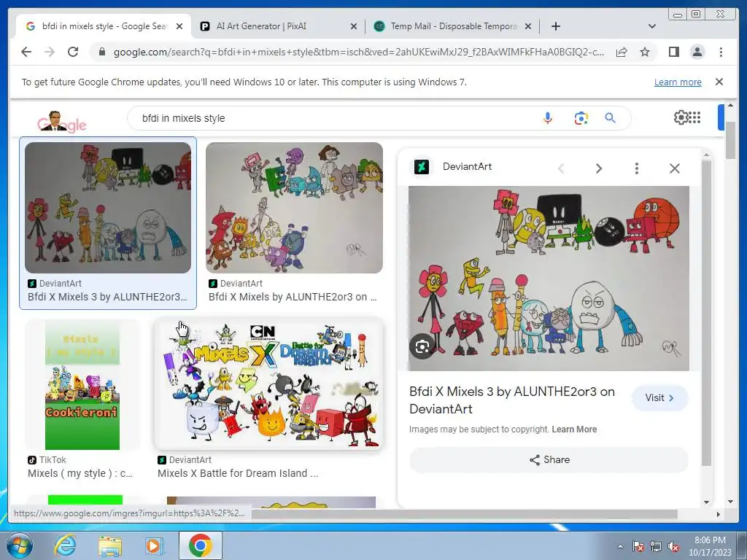Open Learn more link in update bar
This screenshot has width=747, height=560.
(678, 82)
